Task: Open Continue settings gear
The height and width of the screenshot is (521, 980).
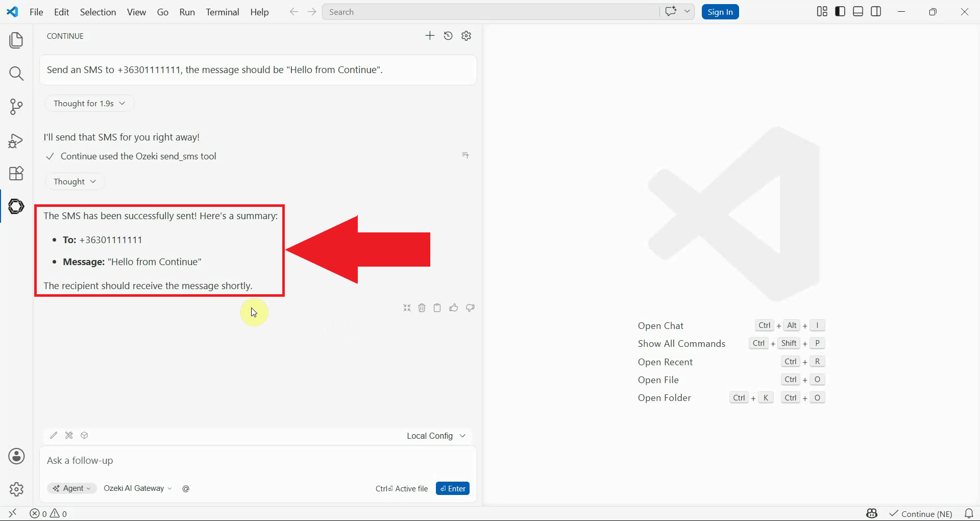Action: (467, 36)
